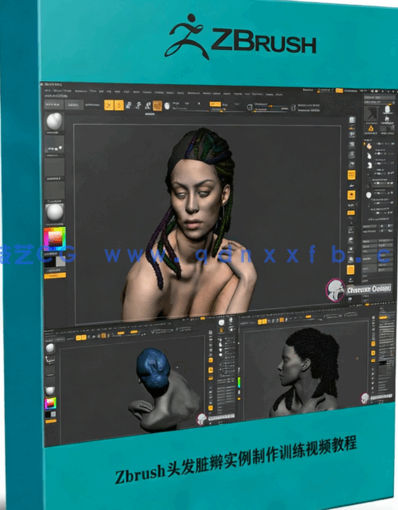
Task: Click the Scroll icon on right shelf
Action: [x=352, y=134]
